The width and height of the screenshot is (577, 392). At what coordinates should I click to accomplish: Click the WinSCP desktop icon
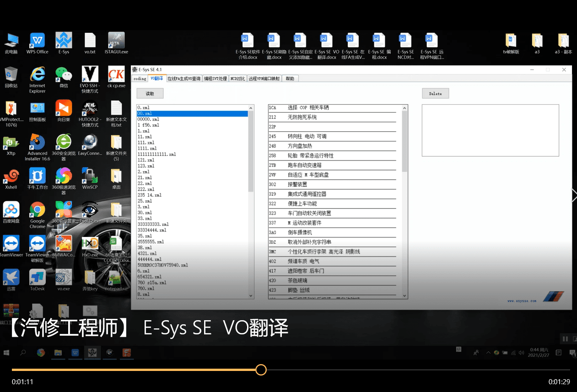(x=90, y=176)
